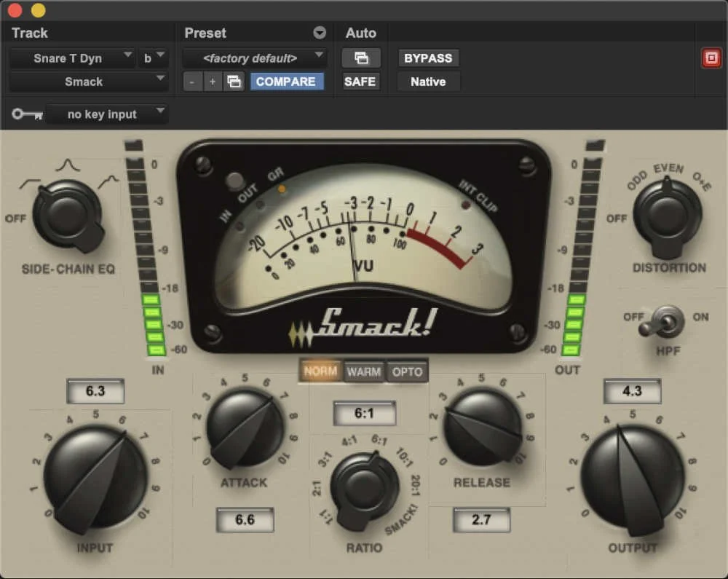Click the Smack! logo on the meter
Image resolution: width=728 pixels, height=579 pixels.
(363, 326)
